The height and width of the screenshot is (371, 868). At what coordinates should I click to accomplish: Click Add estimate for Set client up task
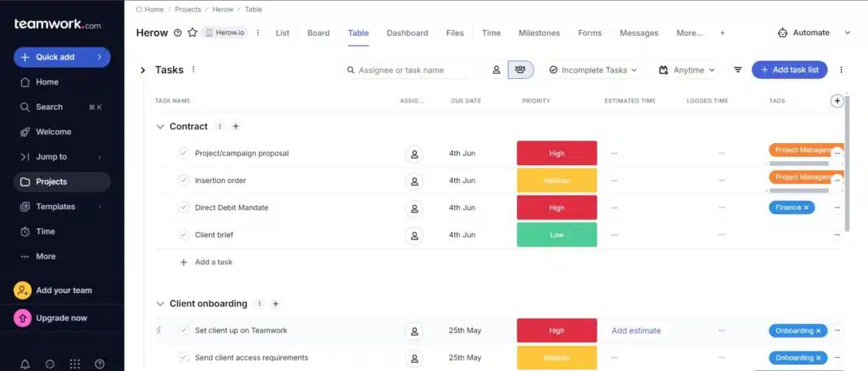[x=636, y=330]
